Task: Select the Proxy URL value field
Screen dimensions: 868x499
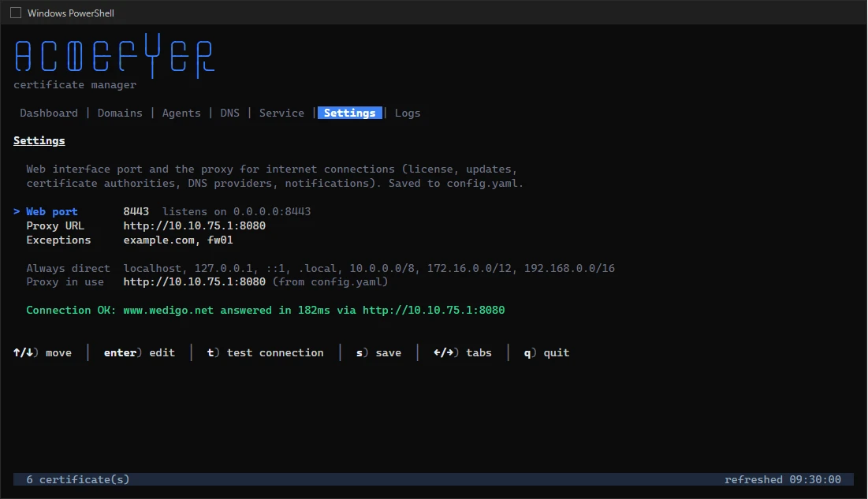Action: (194, 226)
